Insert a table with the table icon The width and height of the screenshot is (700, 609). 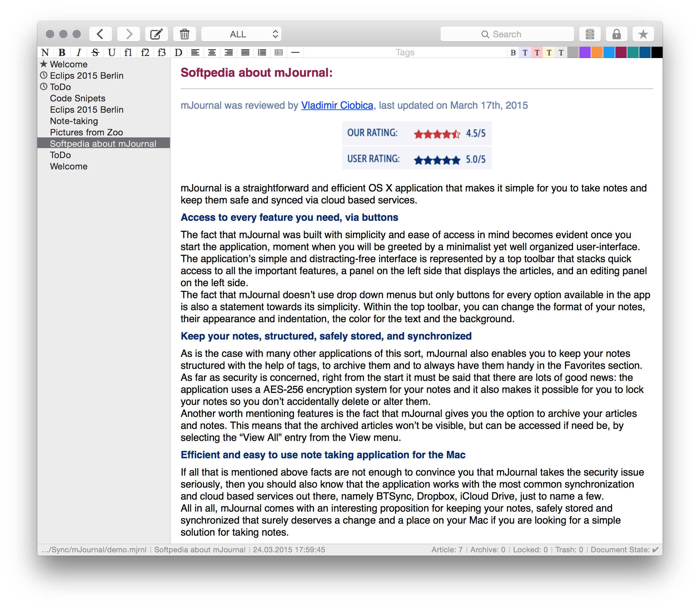point(279,52)
